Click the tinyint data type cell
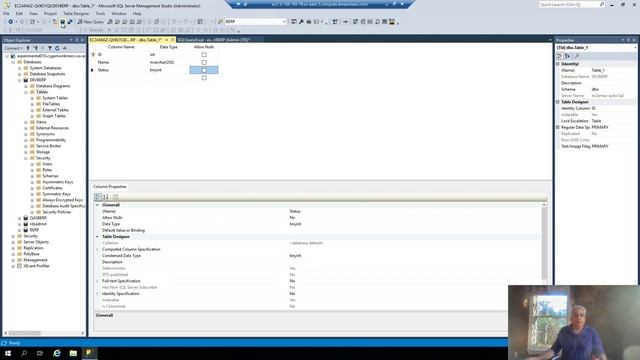Image resolution: width=640 pixels, height=360 pixels. pos(168,70)
